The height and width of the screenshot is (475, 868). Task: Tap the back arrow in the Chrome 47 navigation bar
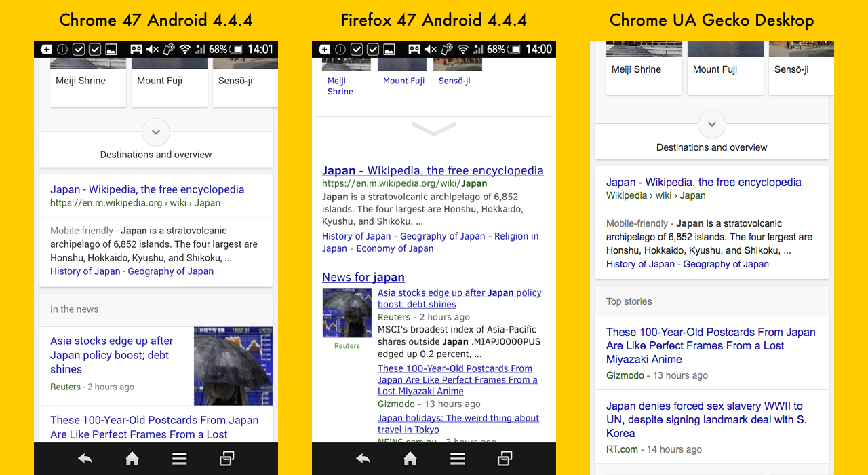(x=85, y=459)
